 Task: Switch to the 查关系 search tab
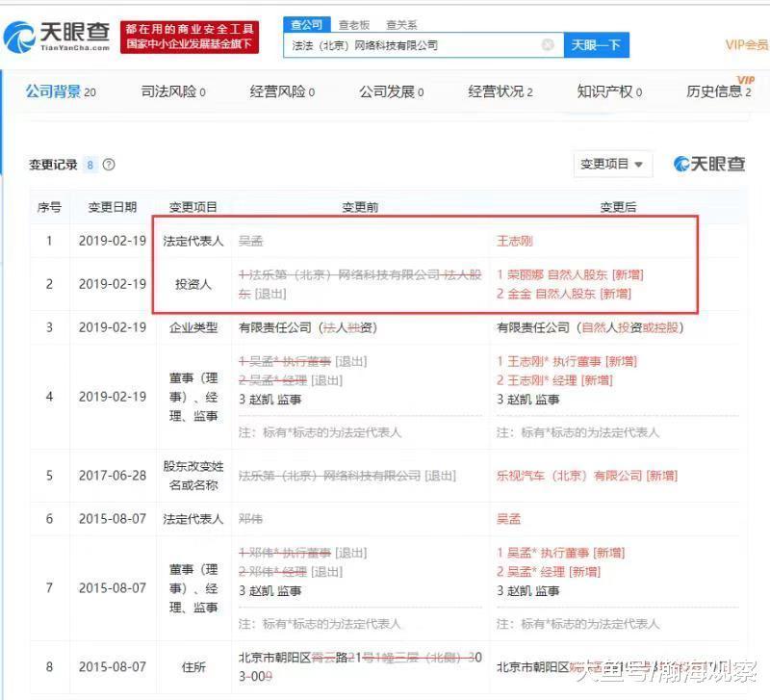coord(401,25)
